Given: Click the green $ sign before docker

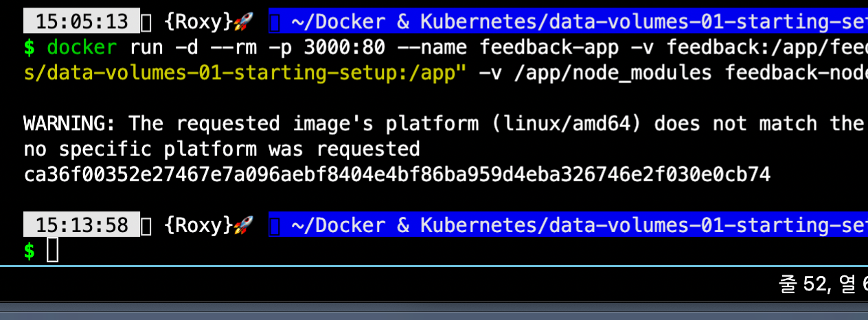Looking at the screenshot, I should (29, 48).
